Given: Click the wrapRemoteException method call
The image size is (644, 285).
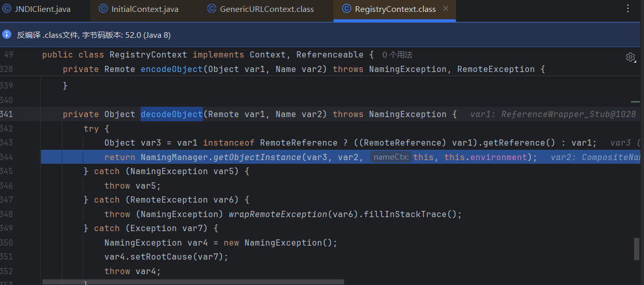Looking at the screenshot, I should pyautogui.click(x=278, y=214).
